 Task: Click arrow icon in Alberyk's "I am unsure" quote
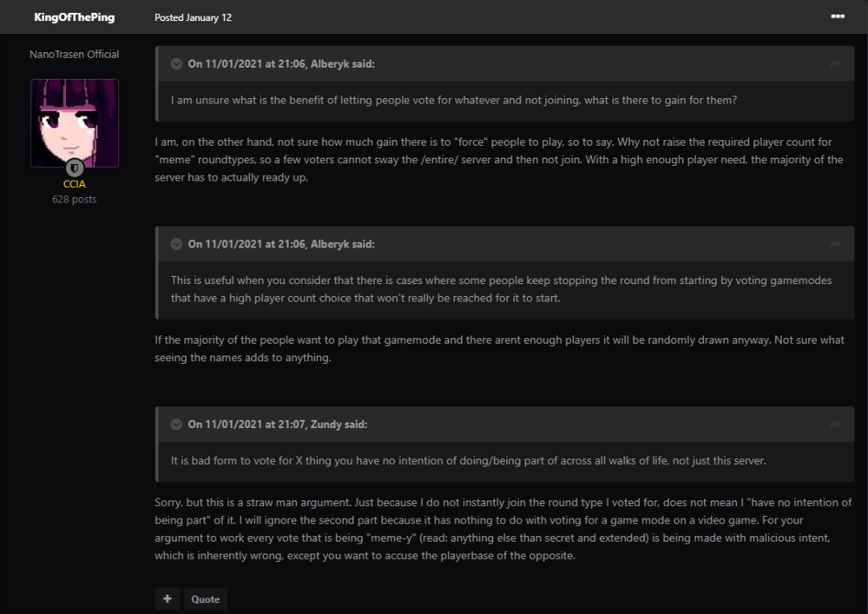[835, 64]
